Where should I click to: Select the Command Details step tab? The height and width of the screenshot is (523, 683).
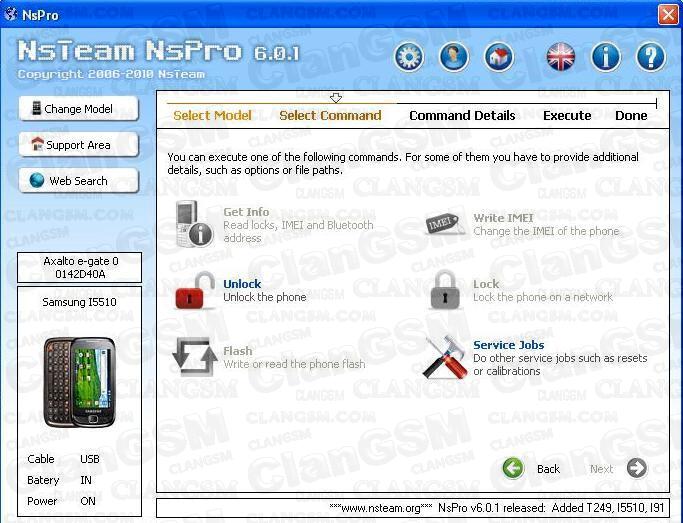(x=462, y=116)
